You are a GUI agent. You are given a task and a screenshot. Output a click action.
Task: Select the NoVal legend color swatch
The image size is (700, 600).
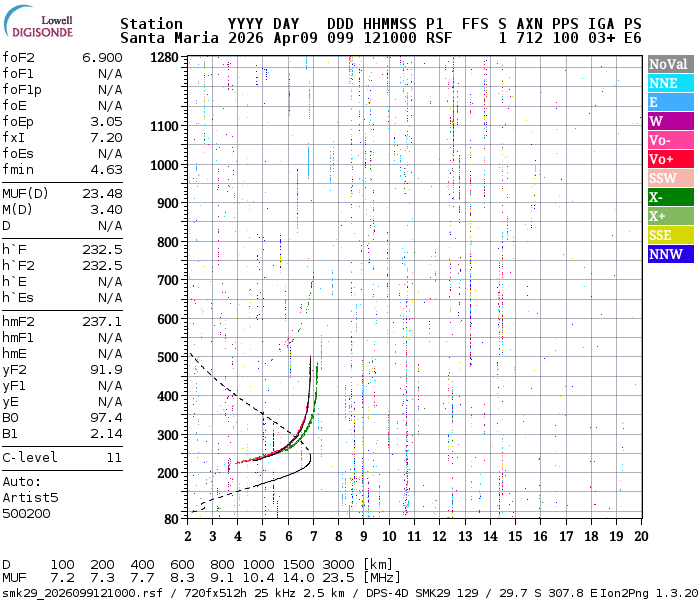pos(671,64)
